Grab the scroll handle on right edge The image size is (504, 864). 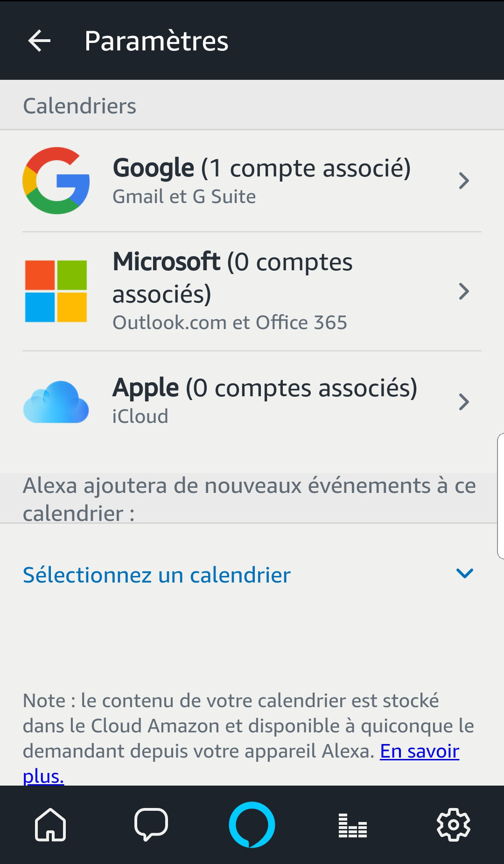point(500,496)
